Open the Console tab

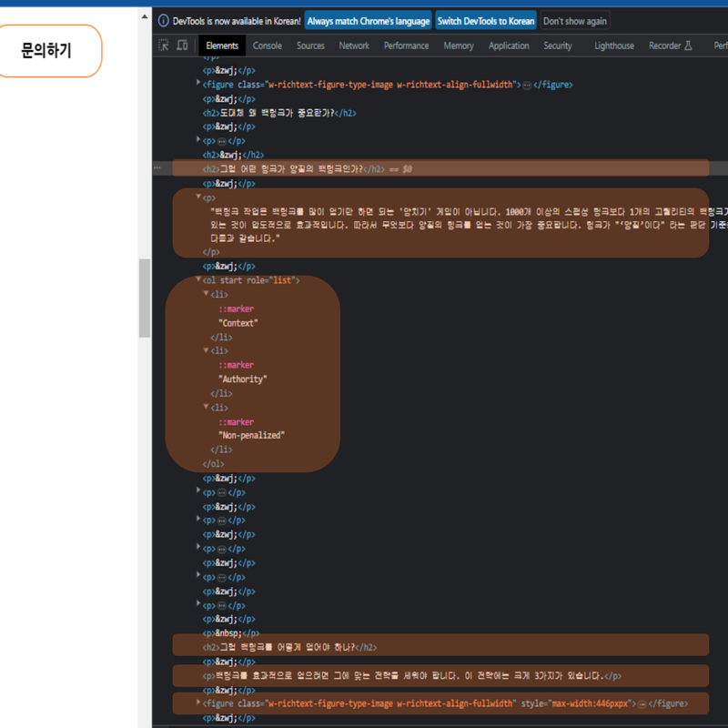tap(268, 45)
